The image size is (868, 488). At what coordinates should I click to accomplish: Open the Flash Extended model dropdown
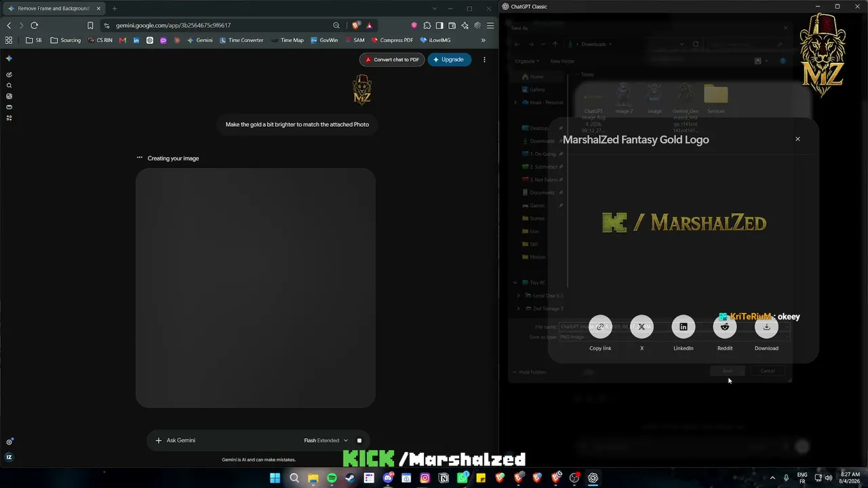click(326, 441)
